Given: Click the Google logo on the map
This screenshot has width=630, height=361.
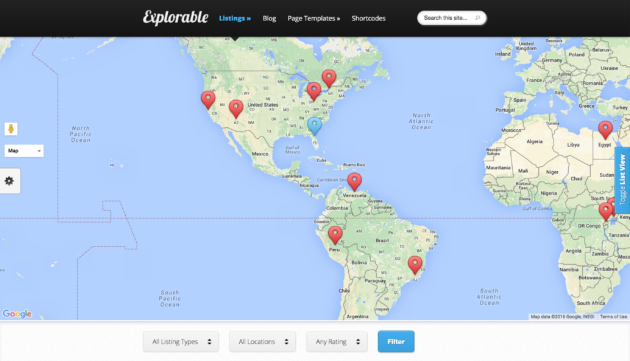Looking at the screenshot, I should (x=17, y=314).
